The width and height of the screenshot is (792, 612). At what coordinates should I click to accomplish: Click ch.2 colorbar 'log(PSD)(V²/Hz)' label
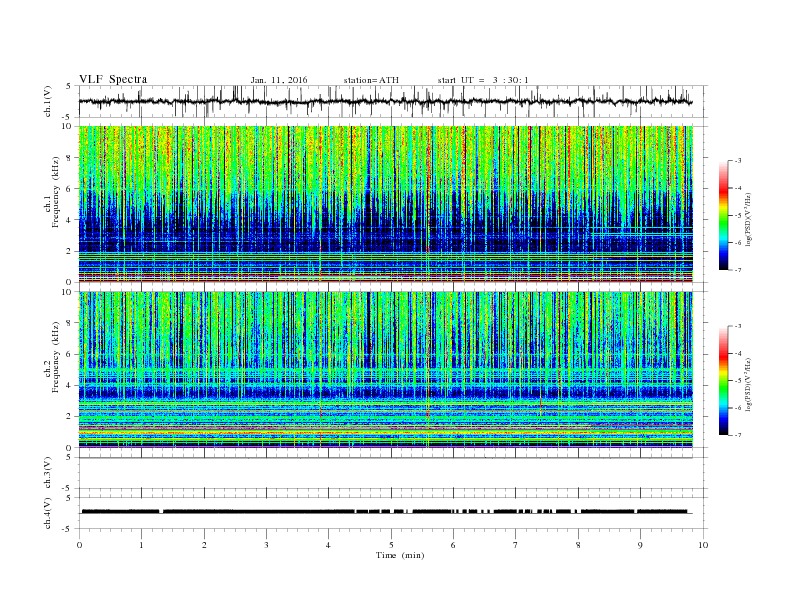[x=748, y=384]
